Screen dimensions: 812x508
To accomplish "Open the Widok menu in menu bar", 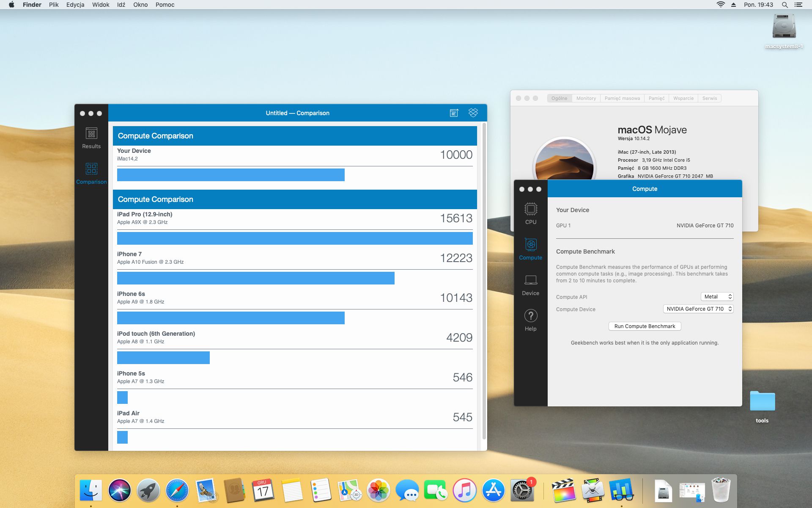I will 101,5.
